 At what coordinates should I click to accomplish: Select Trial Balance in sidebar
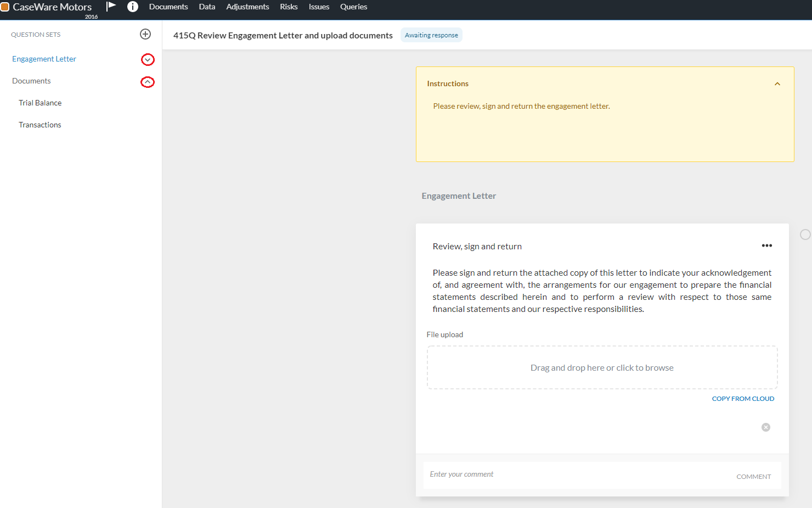click(x=40, y=103)
